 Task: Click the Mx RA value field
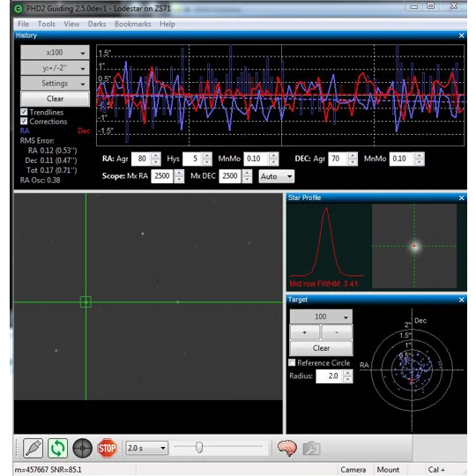tap(162, 176)
